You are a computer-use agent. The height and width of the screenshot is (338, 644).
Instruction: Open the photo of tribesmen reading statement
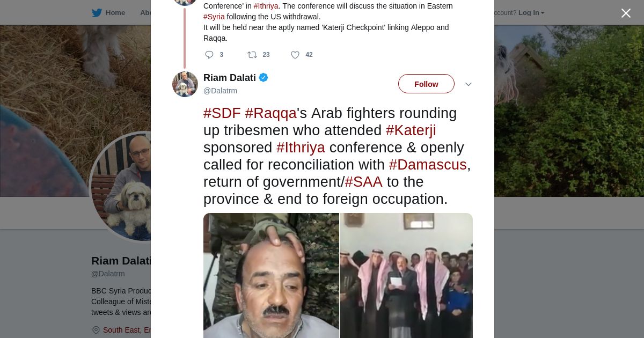pos(406,275)
